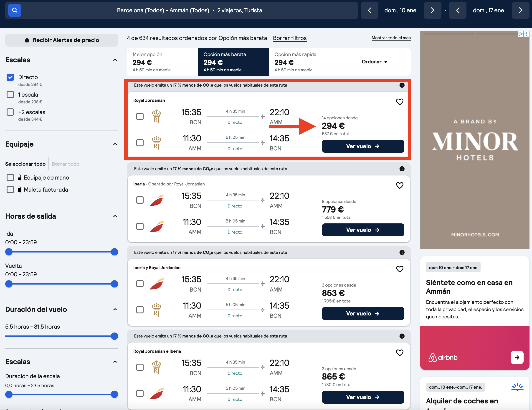This screenshot has height=410, width=532.
Task: Enable Maleta facturada filter
Action: tap(10, 190)
